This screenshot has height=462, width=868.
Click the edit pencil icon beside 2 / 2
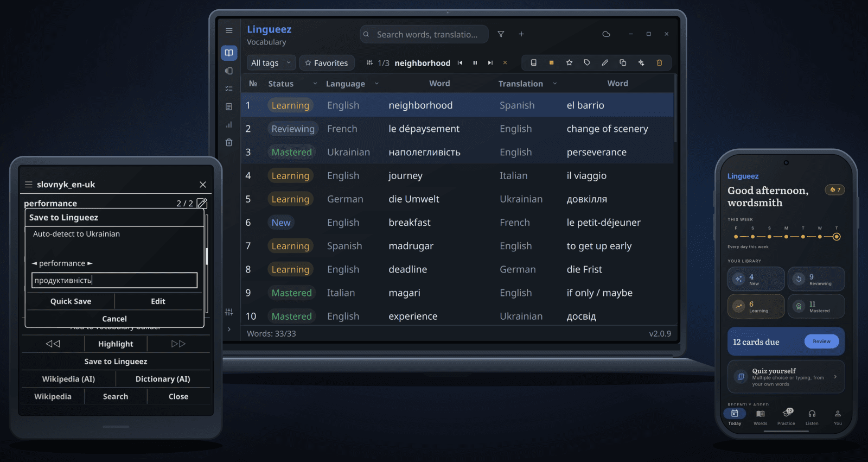pos(202,204)
